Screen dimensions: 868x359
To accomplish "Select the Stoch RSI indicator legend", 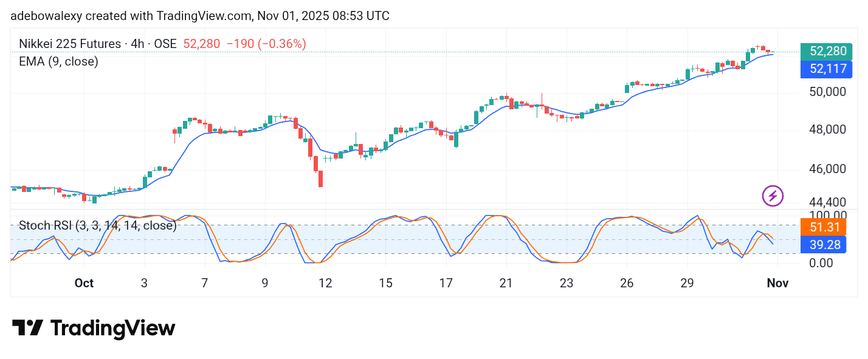I will [97, 225].
